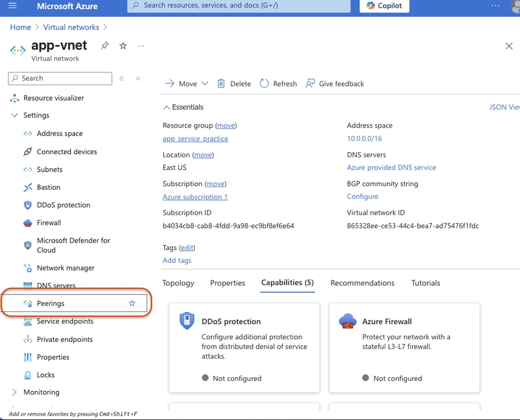Open the Azure Firewall capability card
The width and height of the screenshot is (520, 420).
click(404, 348)
